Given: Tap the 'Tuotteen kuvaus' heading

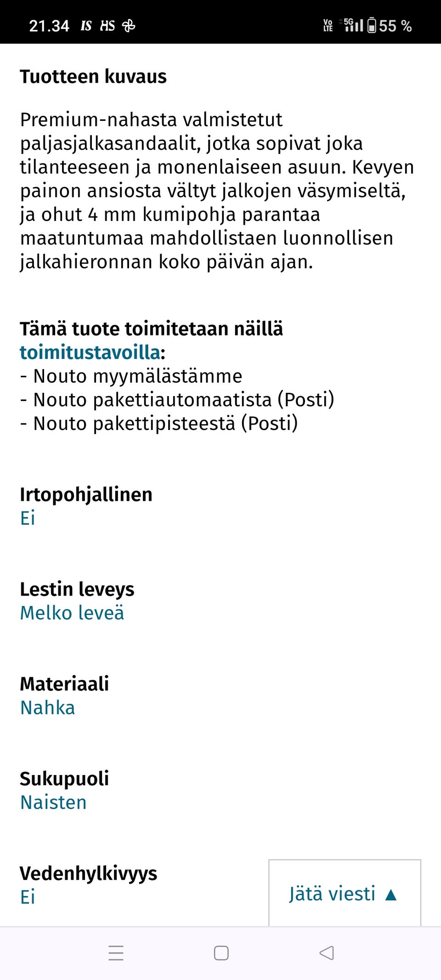Looking at the screenshot, I should click(93, 76).
